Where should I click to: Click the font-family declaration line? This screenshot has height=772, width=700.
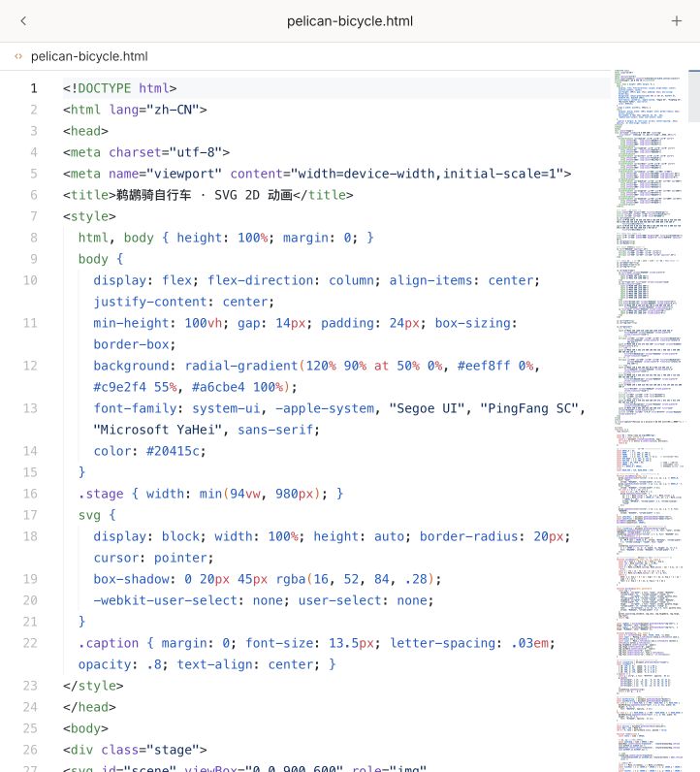pyautogui.click(x=339, y=419)
